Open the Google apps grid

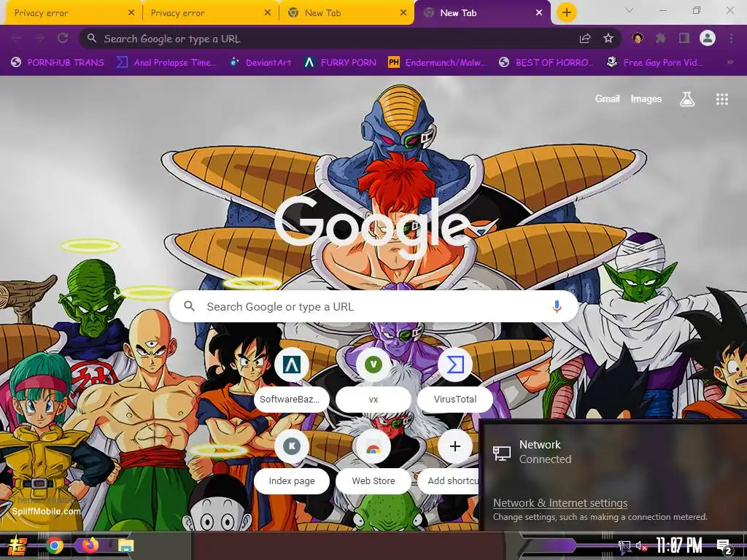(721, 99)
